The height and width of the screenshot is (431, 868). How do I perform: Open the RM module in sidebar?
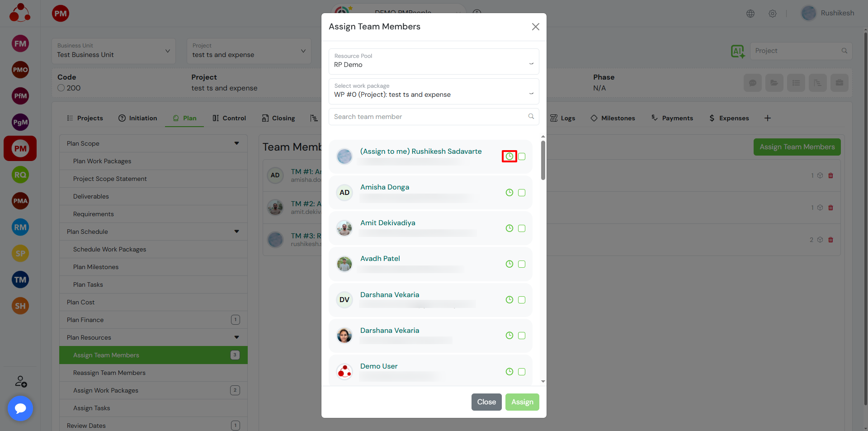point(20,227)
